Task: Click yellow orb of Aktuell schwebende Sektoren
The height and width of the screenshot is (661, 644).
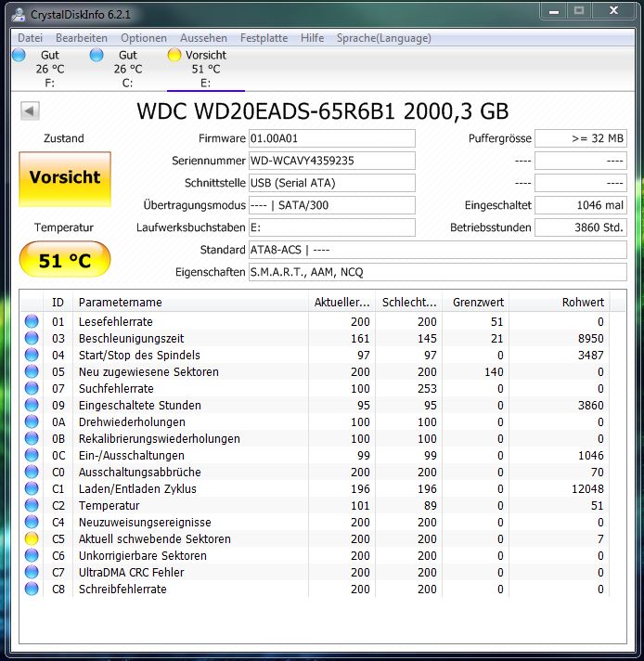Action: tap(32, 538)
